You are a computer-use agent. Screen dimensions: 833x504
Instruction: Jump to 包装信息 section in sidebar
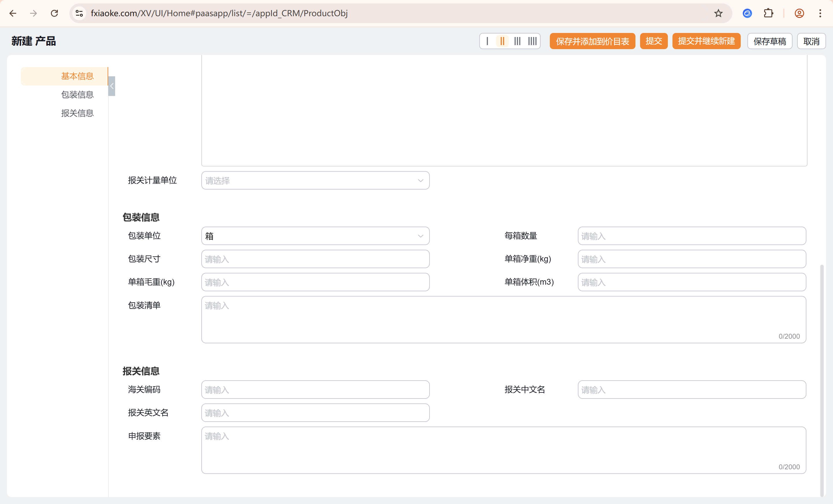[77, 94]
